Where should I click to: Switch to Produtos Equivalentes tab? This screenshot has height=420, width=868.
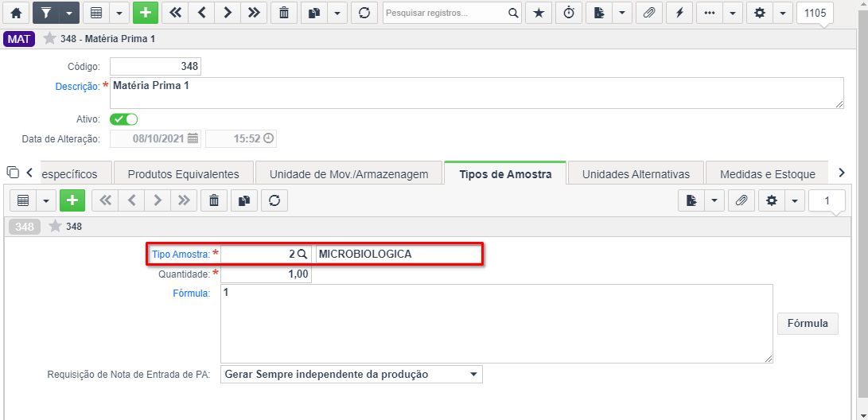coord(183,173)
